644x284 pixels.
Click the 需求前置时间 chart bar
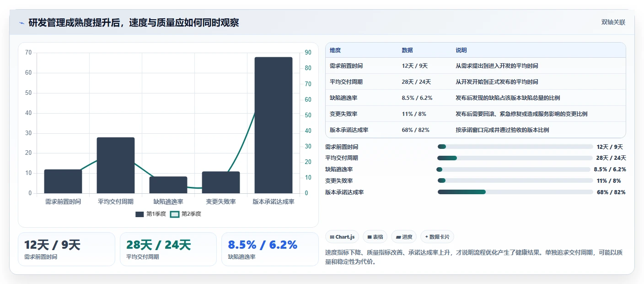(63, 181)
